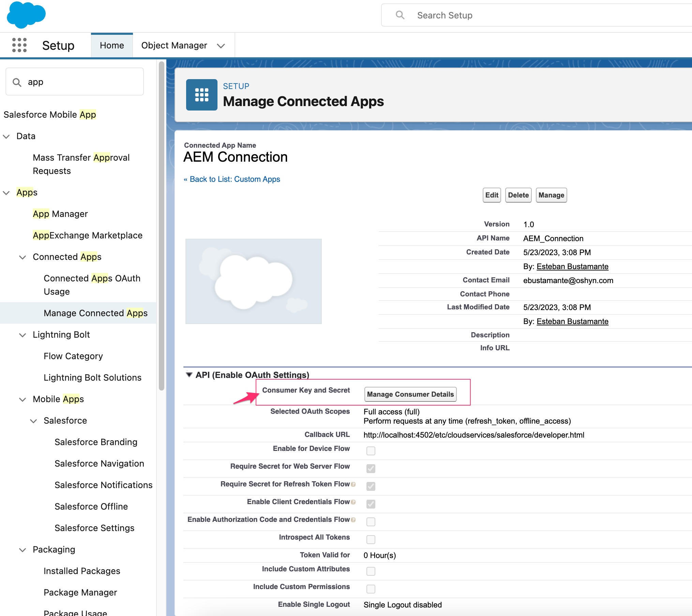Click the magnifier in Search Setup bar
This screenshot has width=692, height=616.
[x=400, y=15]
